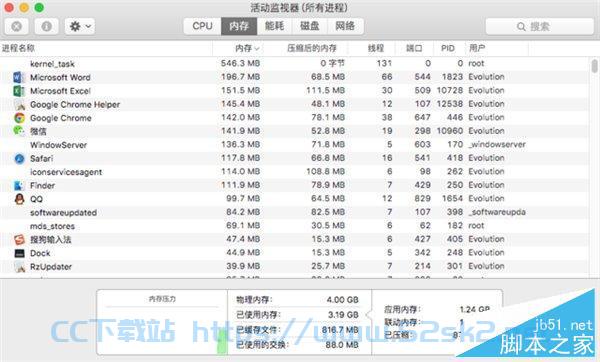The height and width of the screenshot is (362, 600).
Task: Select the Safari process name
Action: (x=42, y=158)
